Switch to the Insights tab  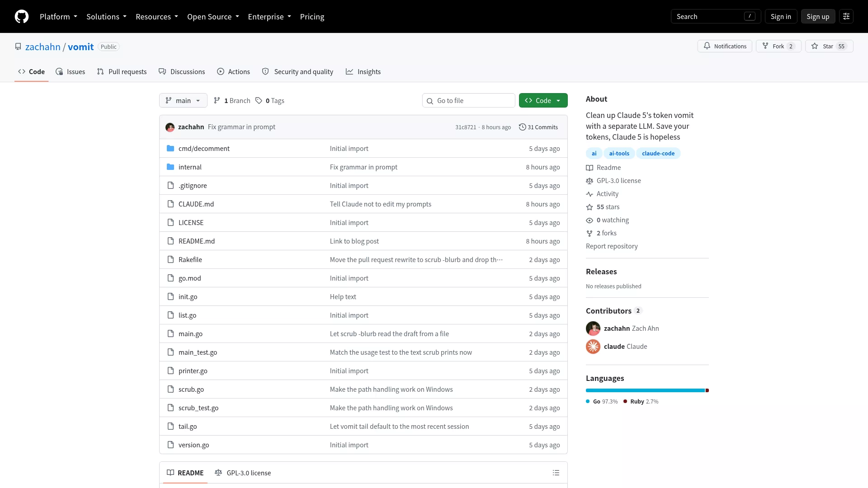363,72
